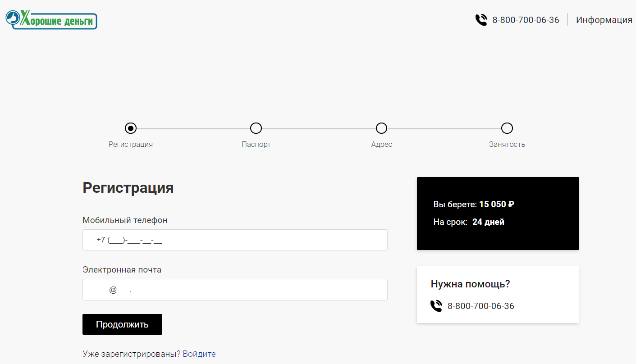Click the help card number 8-800-700-06-36
Screen dimensions: 636x364
tap(480, 306)
